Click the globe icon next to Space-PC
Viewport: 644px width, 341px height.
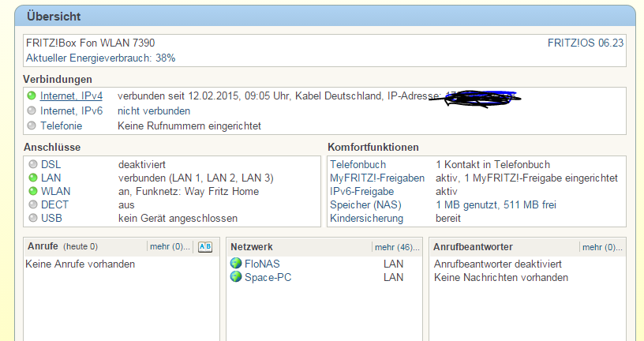236,277
